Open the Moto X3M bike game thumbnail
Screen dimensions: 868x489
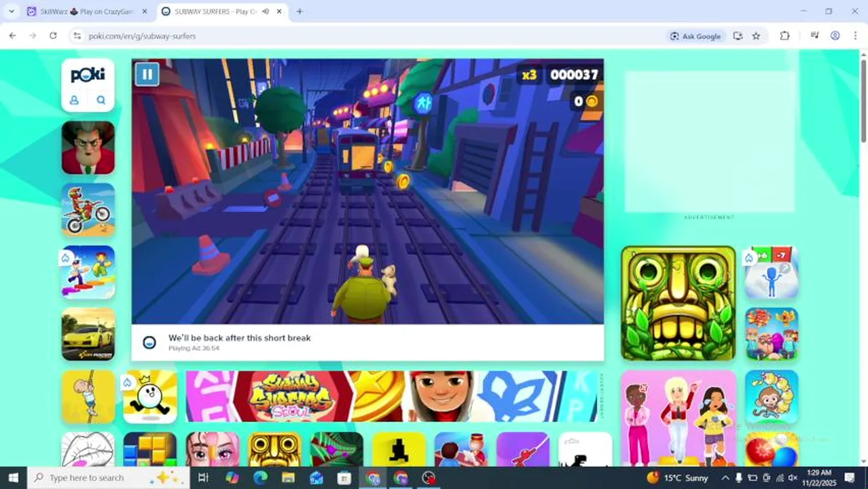coord(88,210)
